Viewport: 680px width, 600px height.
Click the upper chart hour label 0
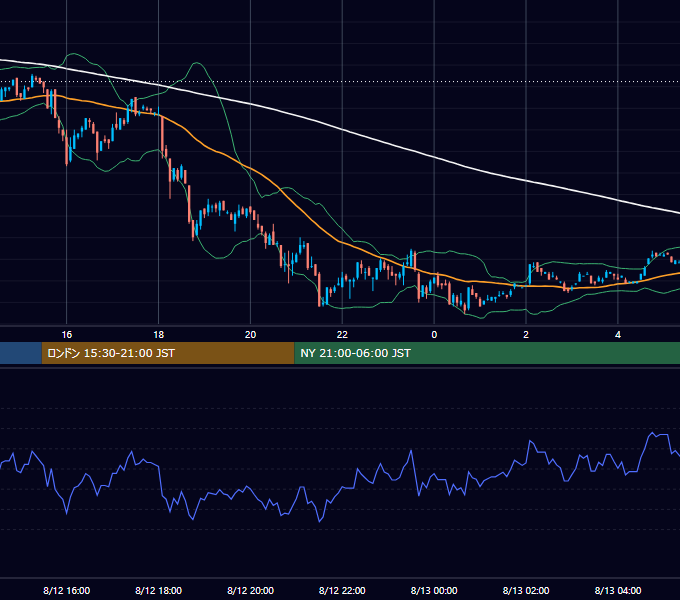click(x=434, y=335)
